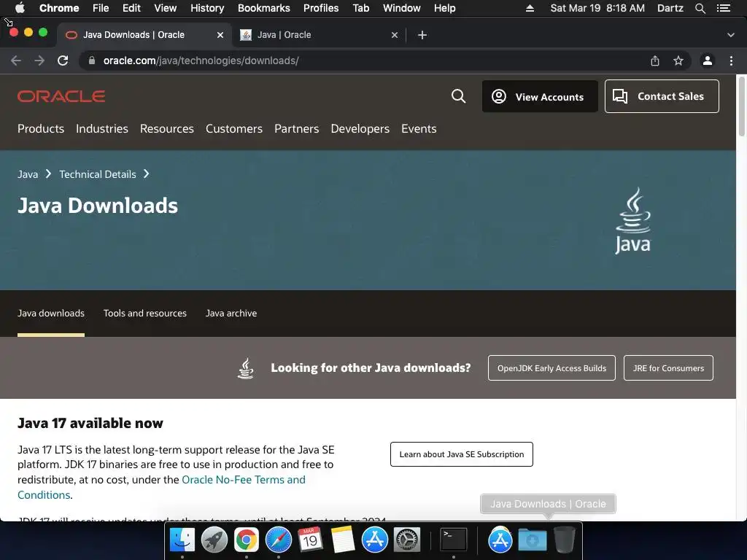Open Finder from the dock
The image size is (747, 560).
[x=182, y=540]
